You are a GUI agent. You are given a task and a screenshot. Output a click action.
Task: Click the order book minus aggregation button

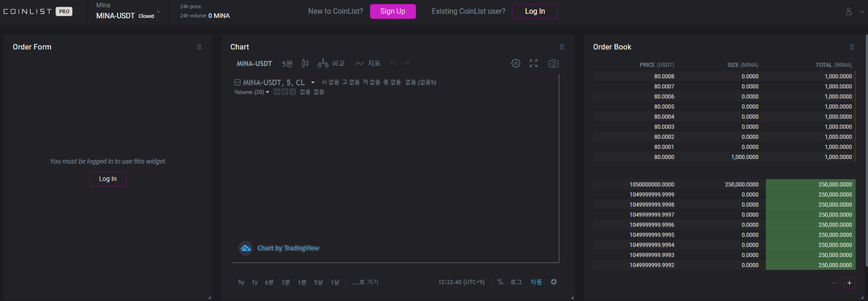(x=835, y=283)
